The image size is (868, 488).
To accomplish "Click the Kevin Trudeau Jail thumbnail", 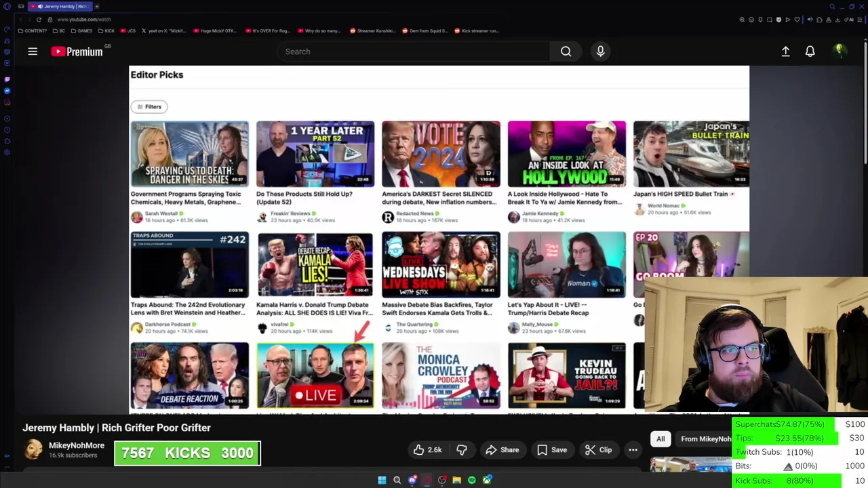I will point(567,375).
